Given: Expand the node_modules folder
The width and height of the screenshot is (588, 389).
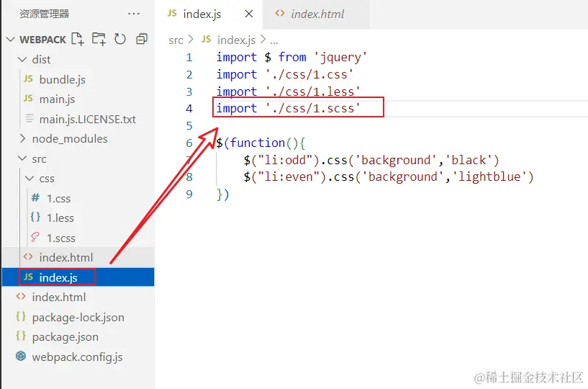Looking at the screenshot, I should (x=22, y=138).
